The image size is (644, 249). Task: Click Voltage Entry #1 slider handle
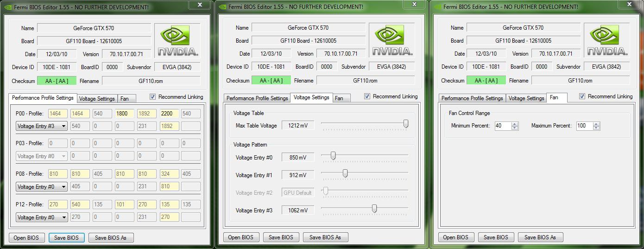coord(345,173)
